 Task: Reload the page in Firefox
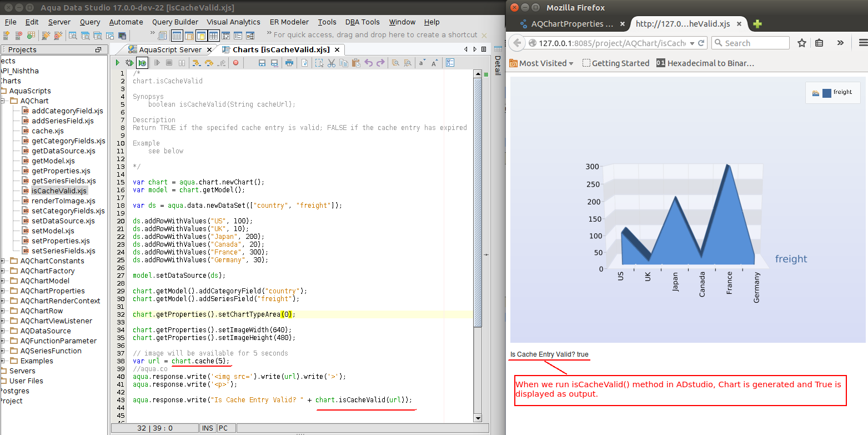tap(701, 43)
